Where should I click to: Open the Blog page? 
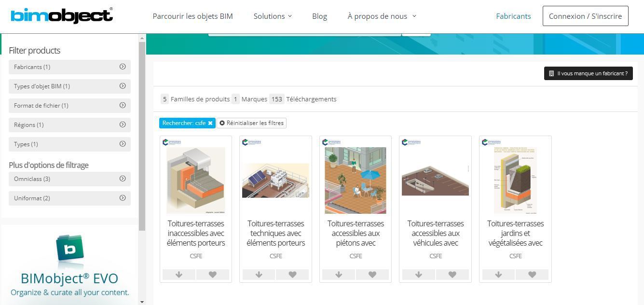319,16
